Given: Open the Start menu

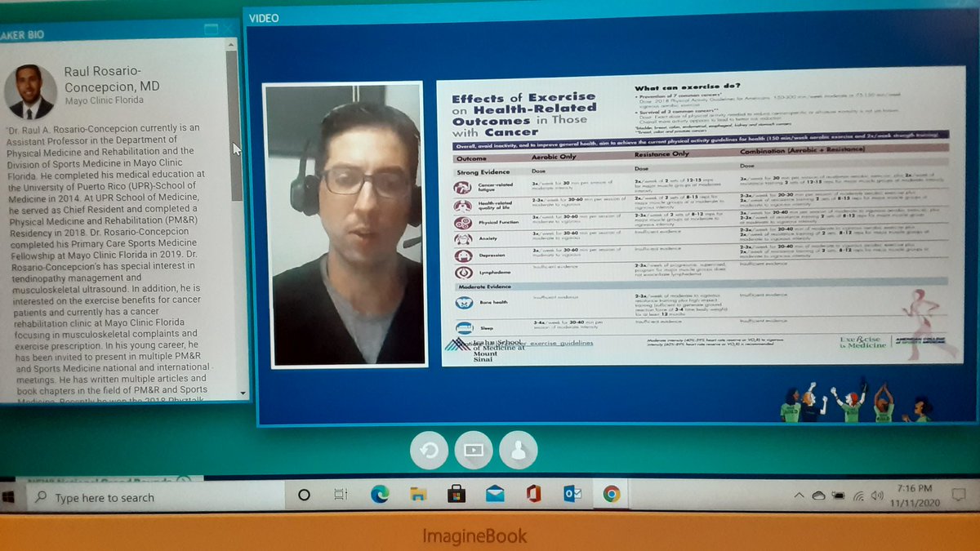Looking at the screenshot, I should [8, 495].
